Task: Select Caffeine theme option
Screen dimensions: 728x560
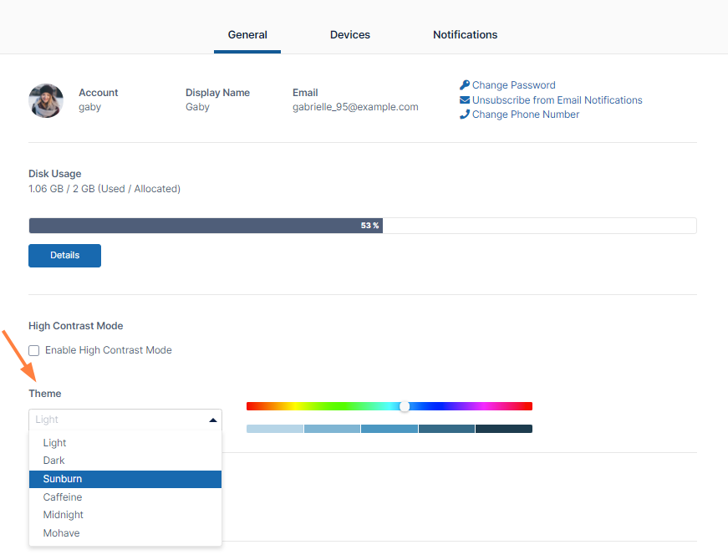Action: point(63,497)
